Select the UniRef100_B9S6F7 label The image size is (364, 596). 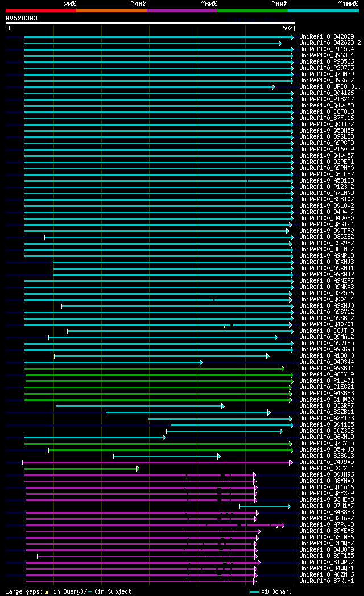pos(326,81)
